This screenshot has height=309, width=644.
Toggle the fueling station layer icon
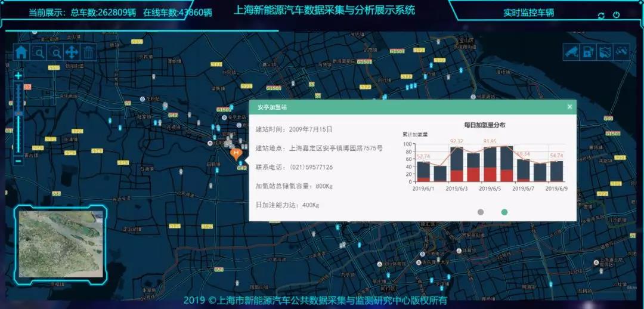[588, 52]
